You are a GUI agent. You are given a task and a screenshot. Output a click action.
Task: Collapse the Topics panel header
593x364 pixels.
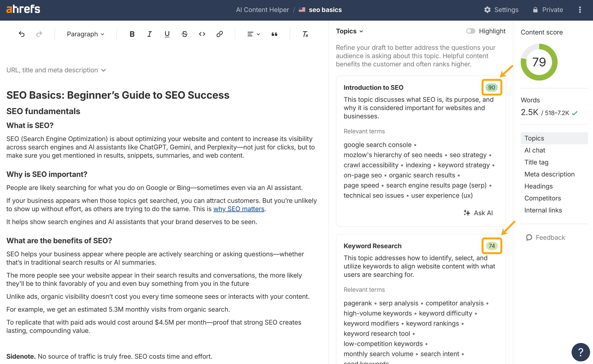tap(349, 31)
